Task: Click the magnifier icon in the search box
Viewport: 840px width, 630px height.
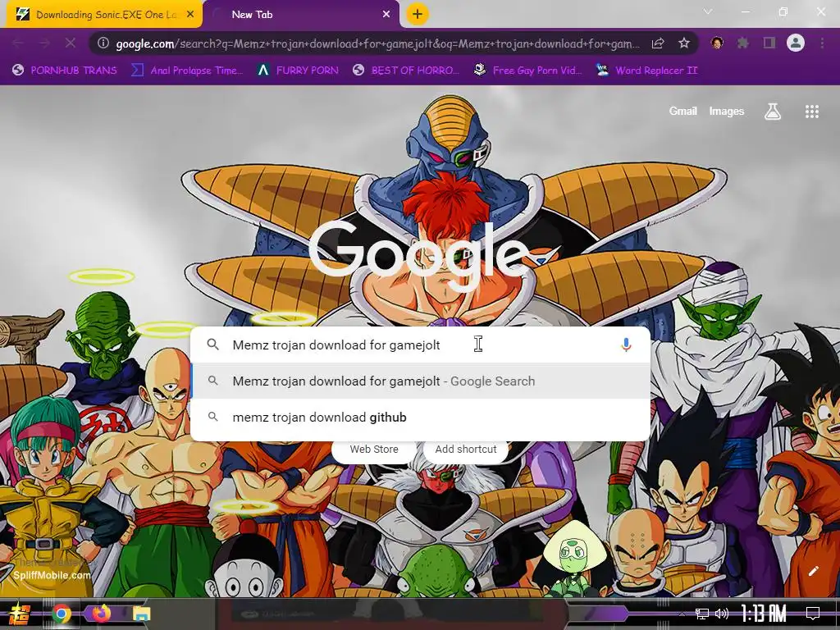Action: (x=212, y=345)
